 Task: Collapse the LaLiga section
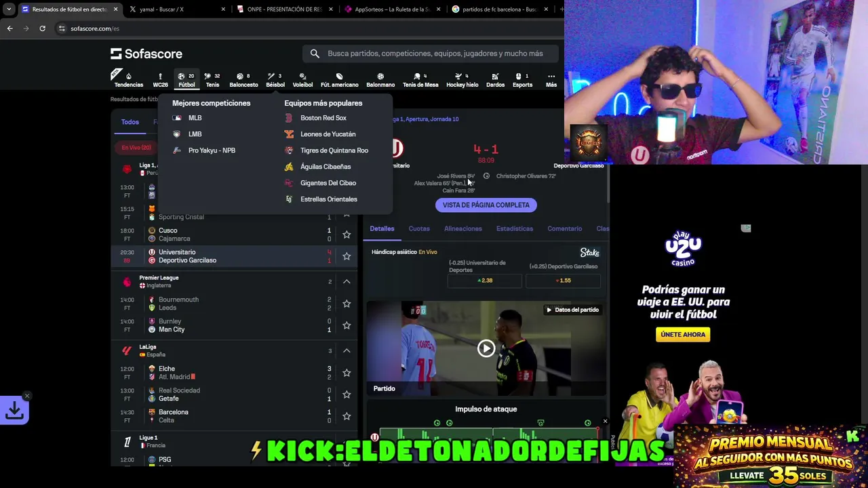tap(346, 350)
